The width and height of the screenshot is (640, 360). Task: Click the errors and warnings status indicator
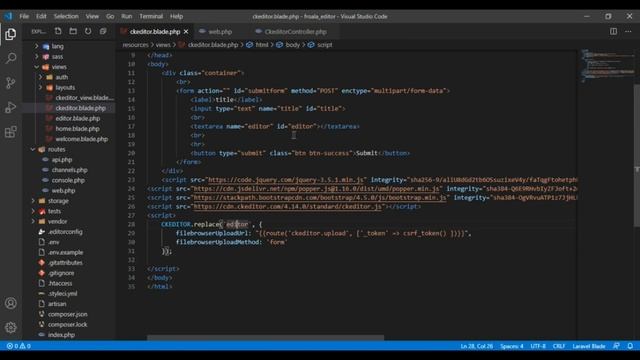point(19,346)
